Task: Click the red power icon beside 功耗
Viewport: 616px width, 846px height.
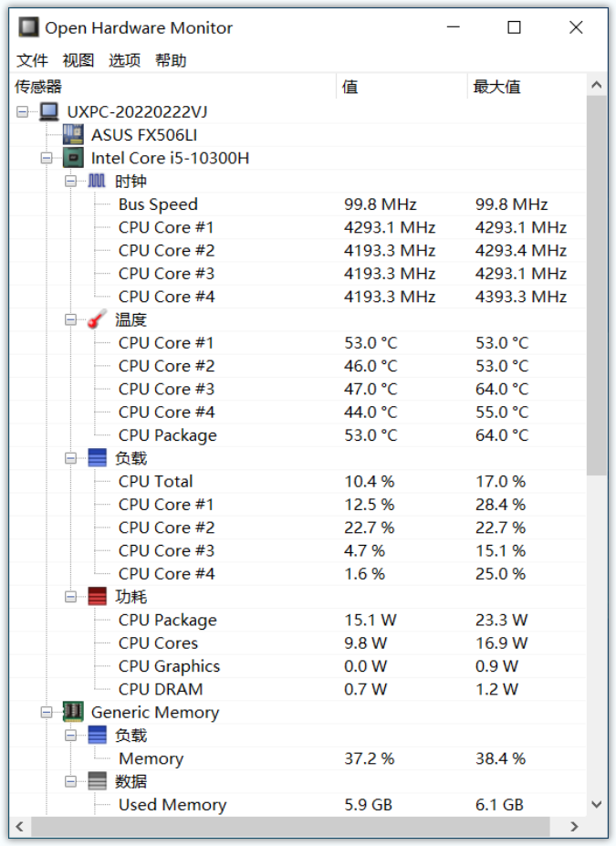Action: pyautogui.click(x=97, y=597)
